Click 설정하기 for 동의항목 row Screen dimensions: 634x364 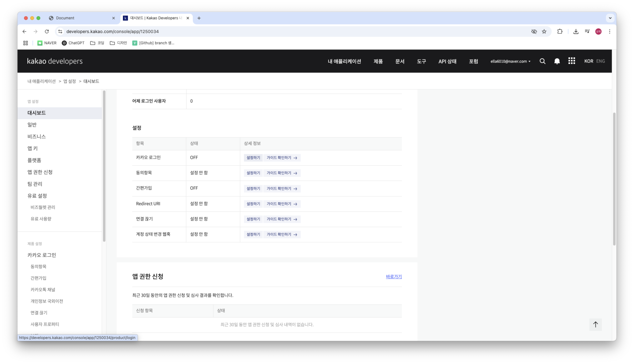(x=253, y=173)
